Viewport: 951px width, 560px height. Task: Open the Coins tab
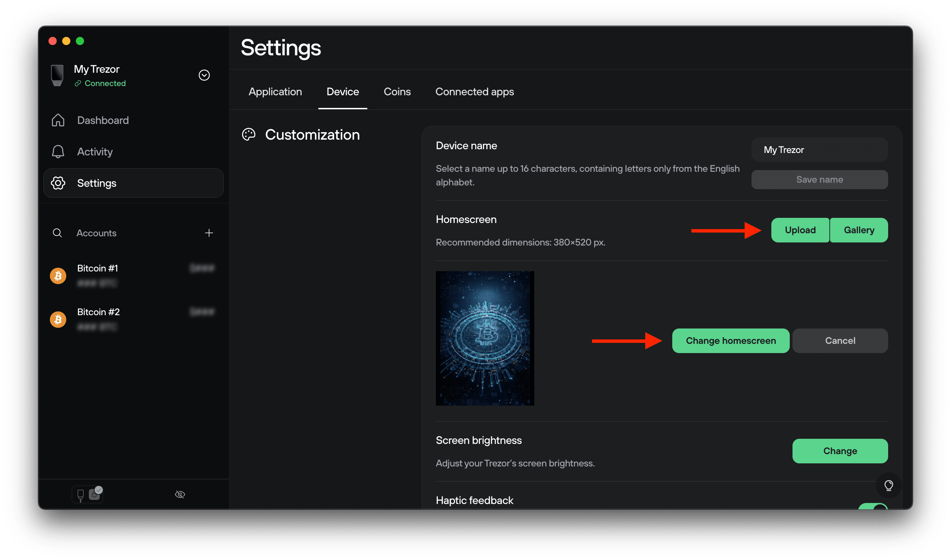pyautogui.click(x=397, y=91)
